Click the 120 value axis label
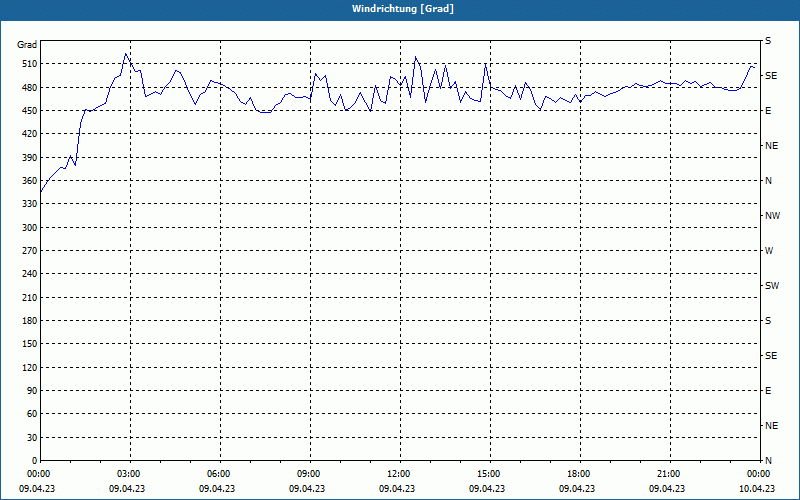Viewport: 800px width, 500px height. [x=30, y=367]
